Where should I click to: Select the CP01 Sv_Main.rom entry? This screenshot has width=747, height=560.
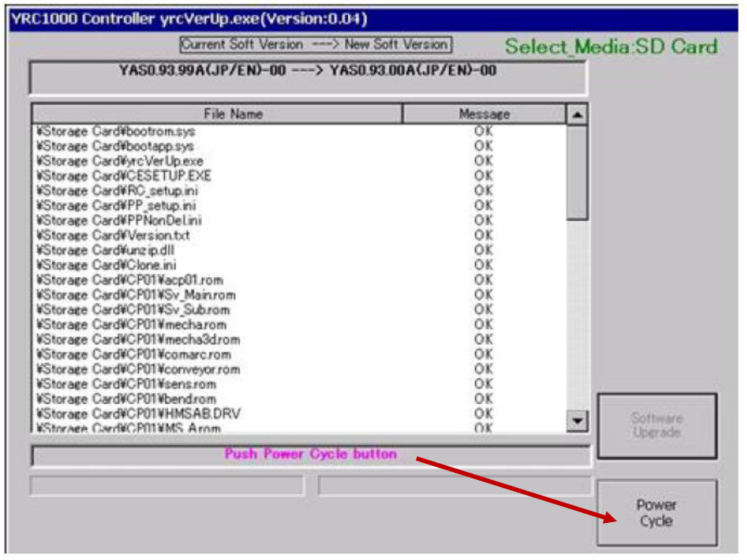135,295
